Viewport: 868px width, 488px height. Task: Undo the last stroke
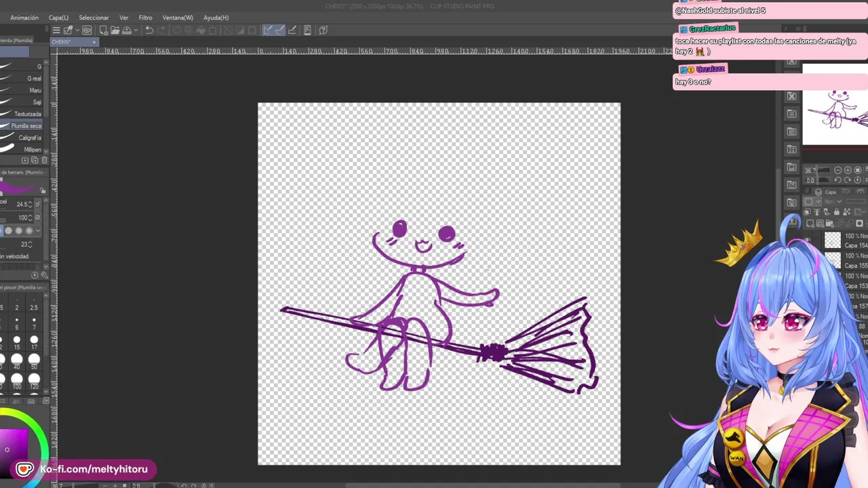coord(149,30)
